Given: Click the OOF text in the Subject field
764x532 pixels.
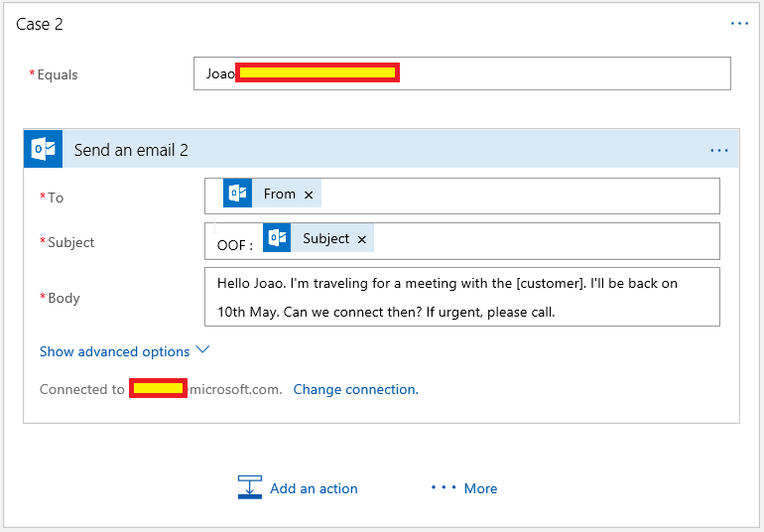Looking at the screenshot, I should (234, 244).
